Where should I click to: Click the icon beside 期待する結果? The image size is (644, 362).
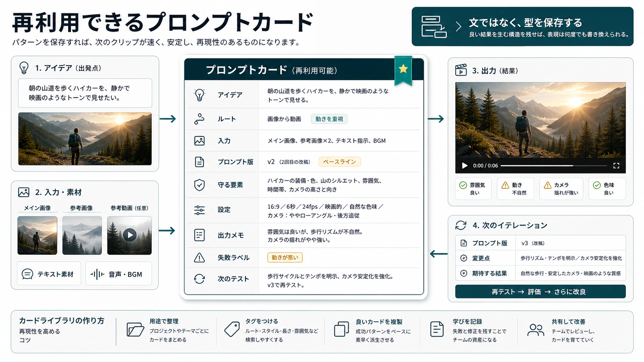pyautogui.click(x=464, y=273)
